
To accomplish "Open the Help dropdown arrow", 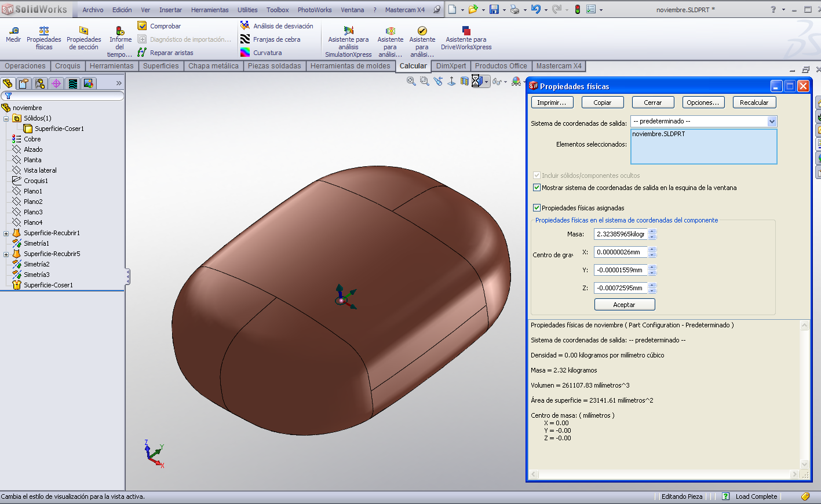I will pyautogui.click(x=783, y=10).
